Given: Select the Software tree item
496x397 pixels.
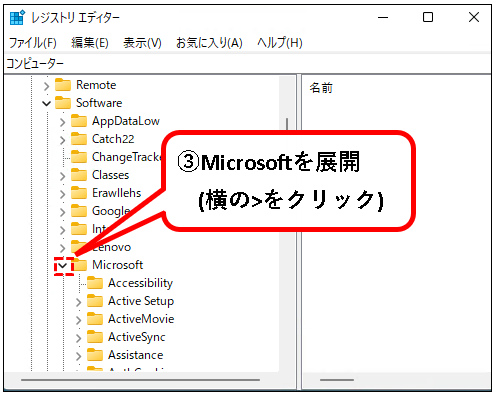Looking at the screenshot, I should pos(99,103).
